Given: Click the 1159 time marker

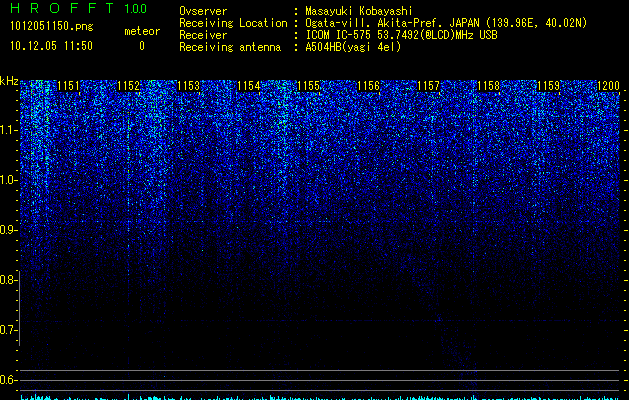Looking at the screenshot, I should tap(548, 85).
